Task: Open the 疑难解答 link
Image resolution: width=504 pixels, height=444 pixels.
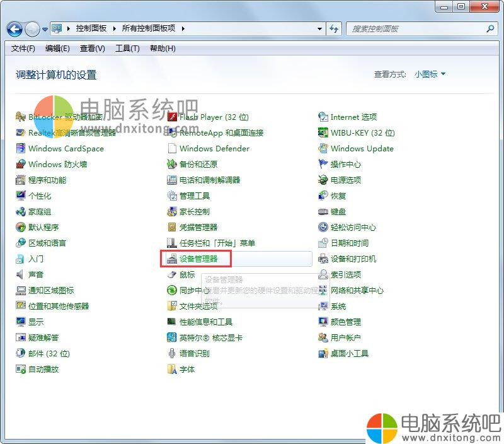Action: 43,337
